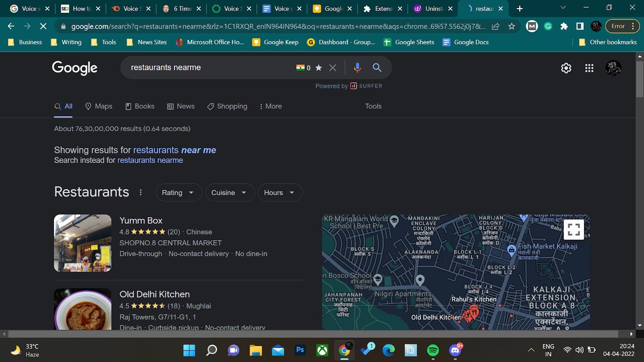Search instead for 'restaurants nearme' link

click(x=150, y=160)
